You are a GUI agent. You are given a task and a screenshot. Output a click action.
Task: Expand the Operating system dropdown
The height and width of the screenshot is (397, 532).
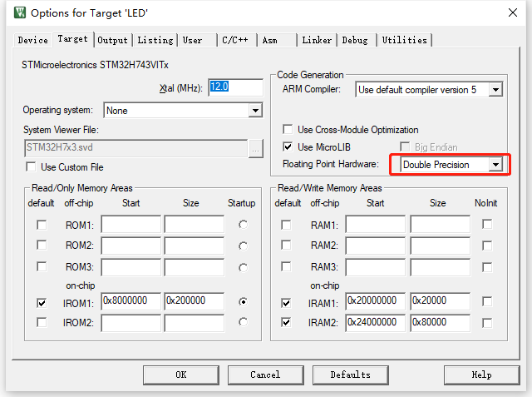255,111
